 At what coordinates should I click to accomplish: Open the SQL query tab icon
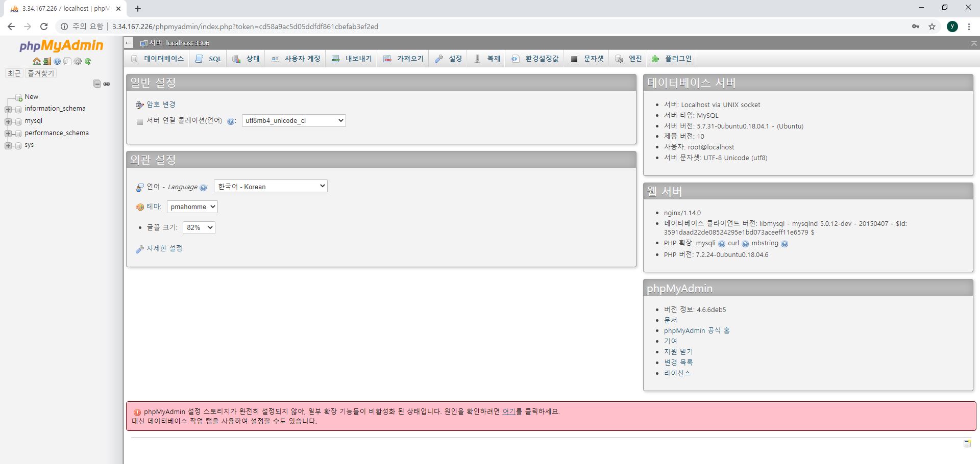[x=208, y=58]
